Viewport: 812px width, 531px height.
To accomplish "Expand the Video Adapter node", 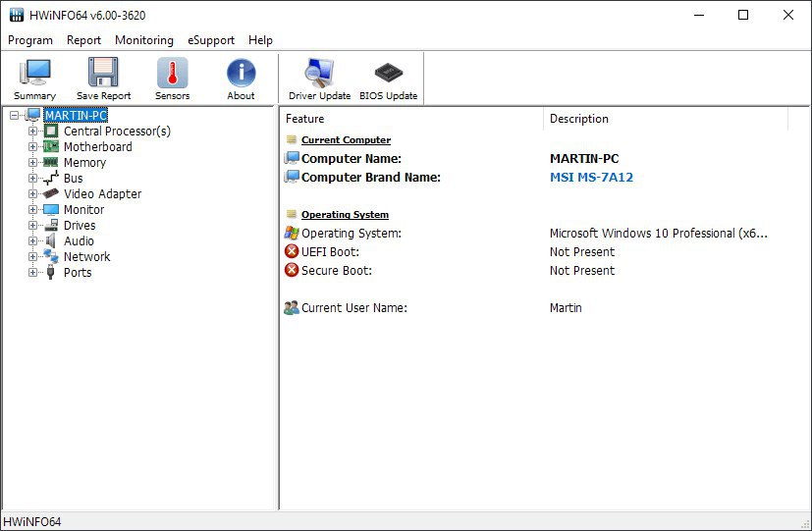I will (x=32, y=193).
